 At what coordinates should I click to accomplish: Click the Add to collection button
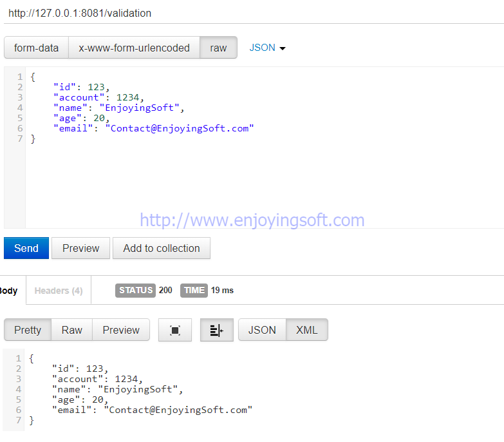click(162, 248)
